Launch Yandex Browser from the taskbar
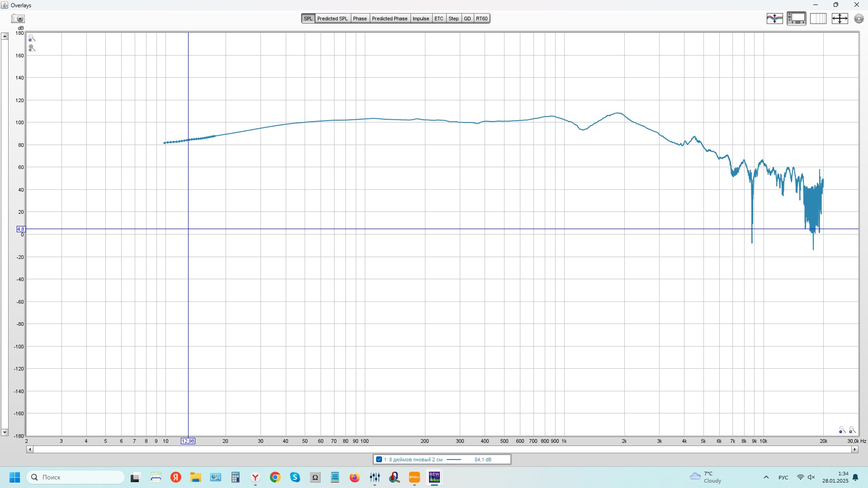This screenshot has width=868, height=488. 255,477
